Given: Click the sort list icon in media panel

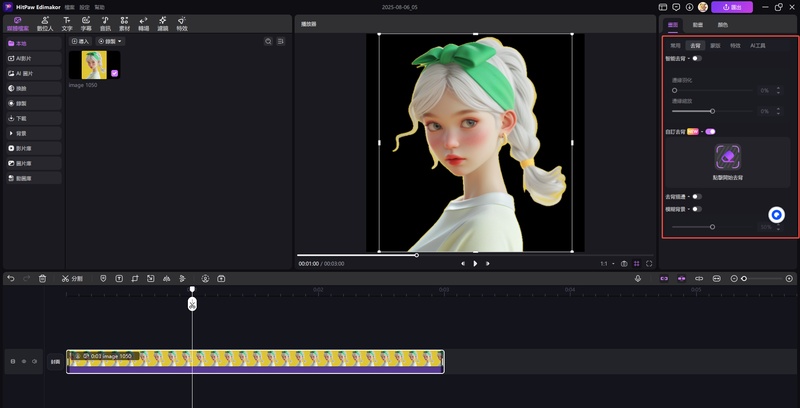Looking at the screenshot, I should 281,41.
